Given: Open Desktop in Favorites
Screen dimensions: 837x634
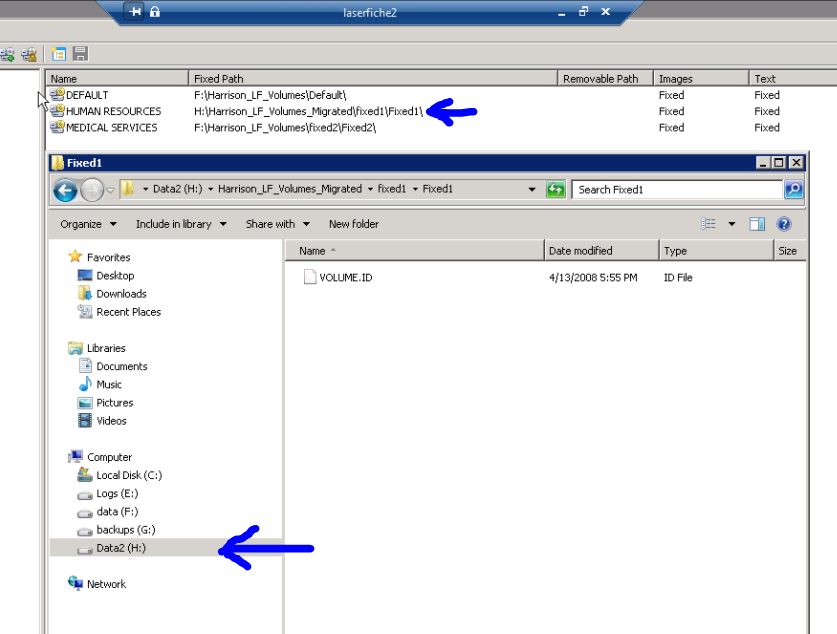Looking at the screenshot, I should 115,275.
